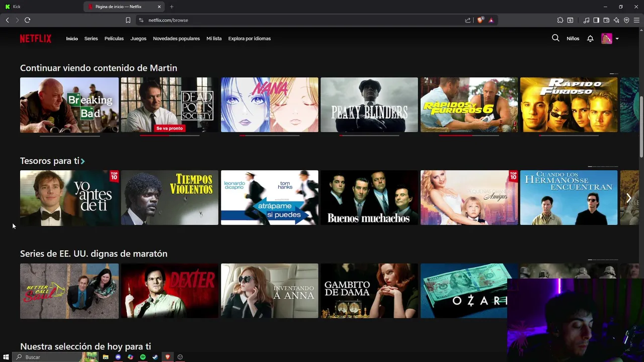The image size is (644, 362).
Task: Close the Netflix tab
Action: [x=159, y=7]
